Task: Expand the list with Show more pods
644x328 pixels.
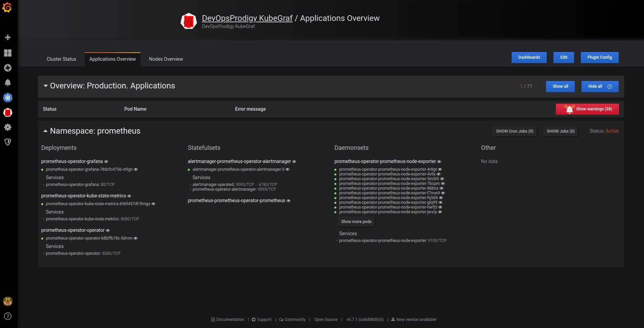Action: (x=356, y=222)
